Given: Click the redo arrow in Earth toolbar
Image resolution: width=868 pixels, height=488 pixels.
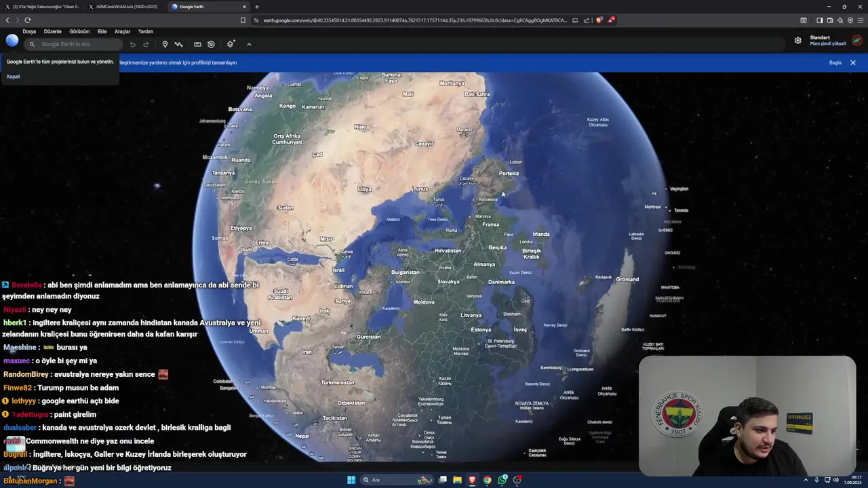Looking at the screenshot, I should (x=146, y=44).
